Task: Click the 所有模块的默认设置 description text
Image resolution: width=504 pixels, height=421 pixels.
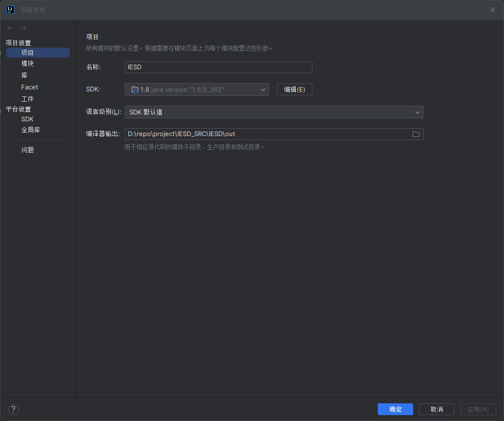Action: tap(179, 48)
